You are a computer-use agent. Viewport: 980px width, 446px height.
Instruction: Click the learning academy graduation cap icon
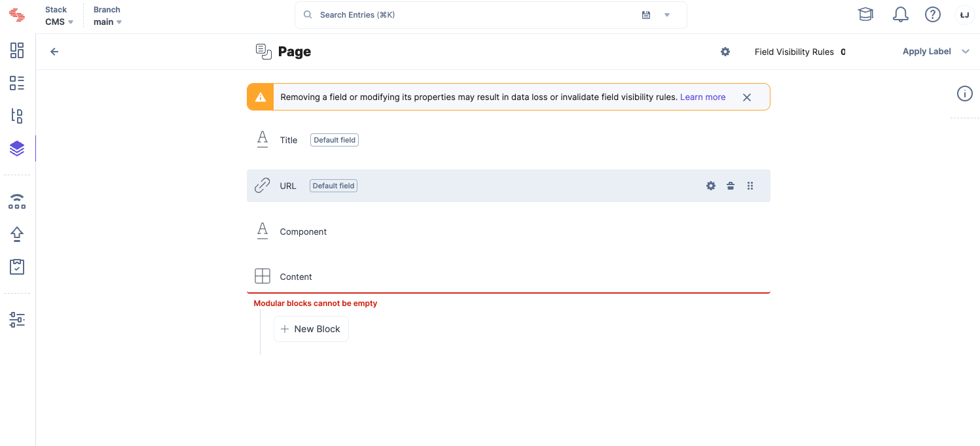point(865,14)
